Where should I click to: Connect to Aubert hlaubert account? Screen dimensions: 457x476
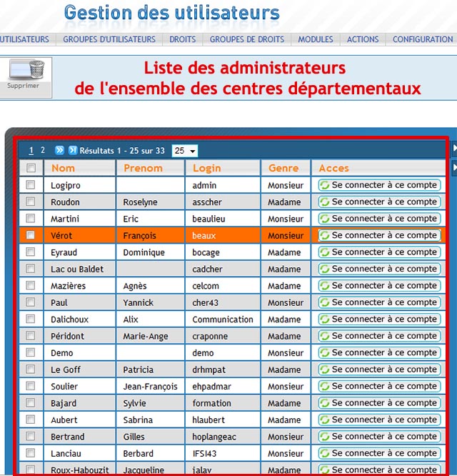tap(379, 420)
